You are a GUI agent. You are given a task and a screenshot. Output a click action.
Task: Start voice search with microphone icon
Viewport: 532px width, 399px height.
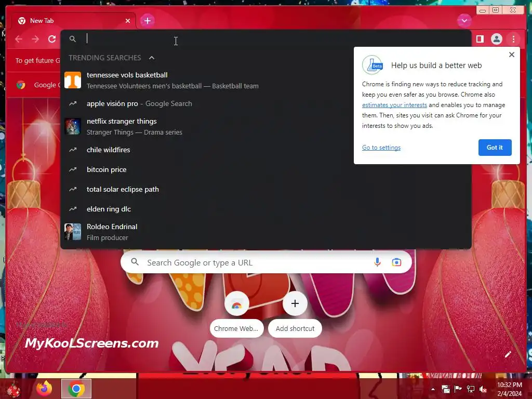(x=377, y=262)
